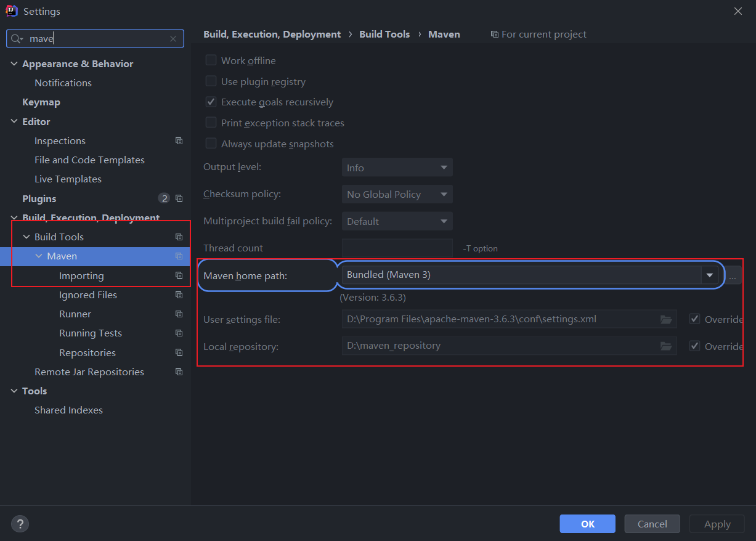Open Multiproject build fail policy dropdown
Image resolution: width=756 pixels, height=541 pixels.
click(x=397, y=221)
